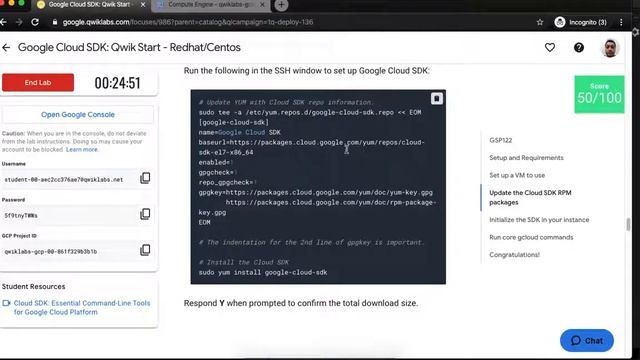
Task: Click the back arrow beside lab title
Action: click(x=6, y=47)
